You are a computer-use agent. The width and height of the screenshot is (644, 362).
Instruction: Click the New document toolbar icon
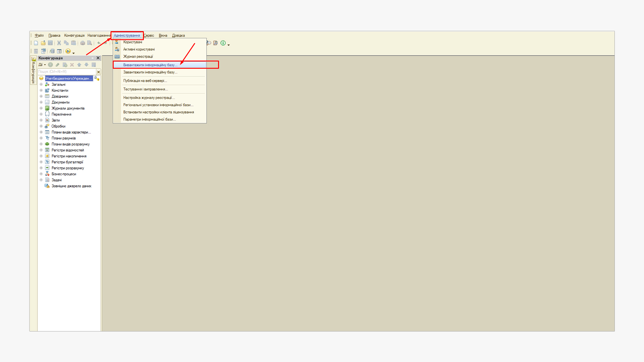(36, 43)
